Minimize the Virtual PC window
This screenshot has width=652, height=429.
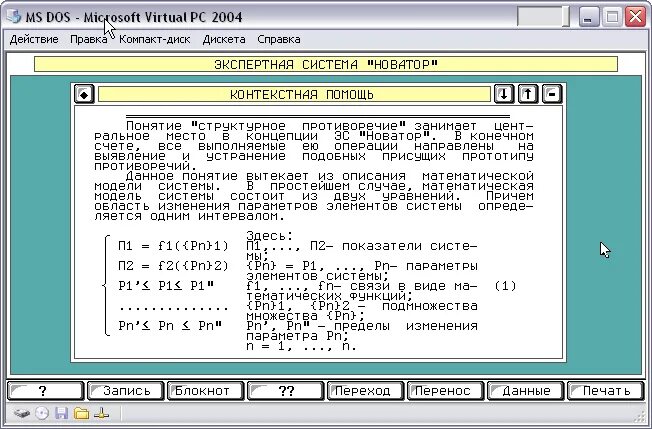click(x=587, y=17)
